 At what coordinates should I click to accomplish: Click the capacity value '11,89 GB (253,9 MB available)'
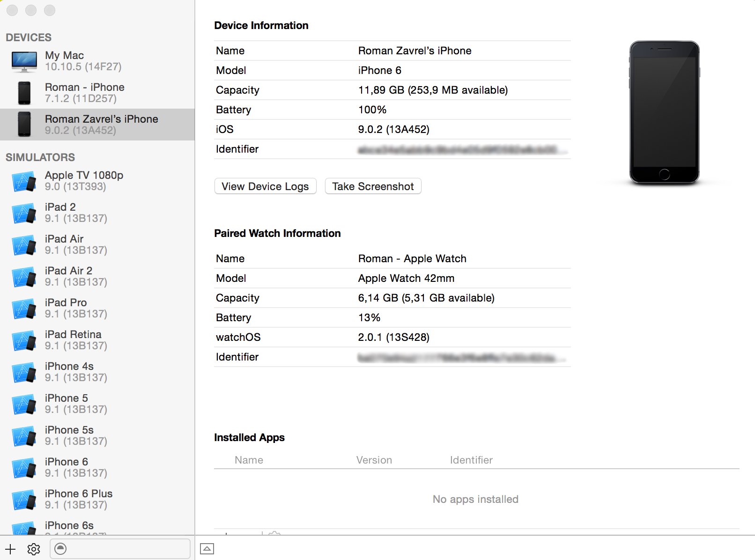point(433,90)
